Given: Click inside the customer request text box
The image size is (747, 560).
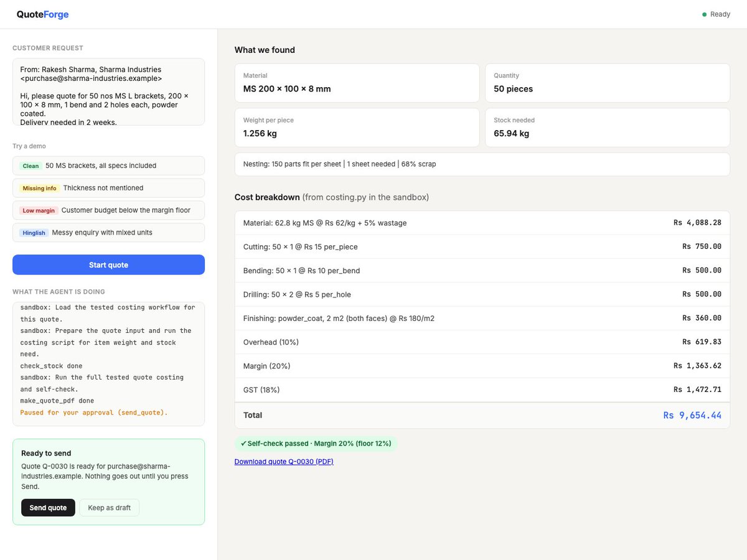Looking at the screenshot, I should (x=108, y=92).
